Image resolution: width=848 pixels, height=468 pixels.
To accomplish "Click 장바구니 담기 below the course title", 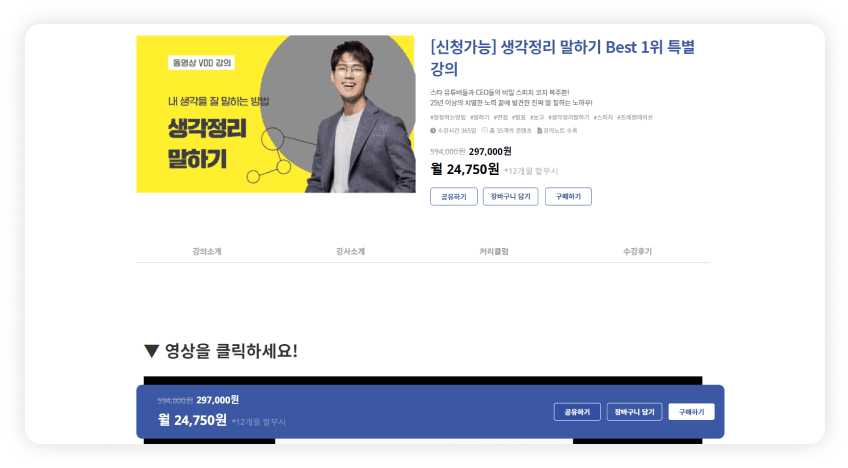I will 511,196.
